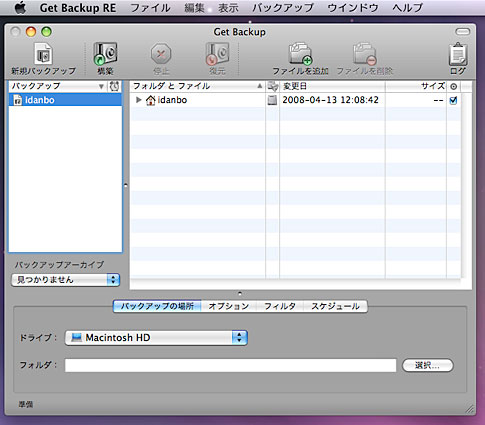The height and width of the screenshot is (425, 485).
Task: Open the 見つかりません archive dropdown
Action: 65,280
